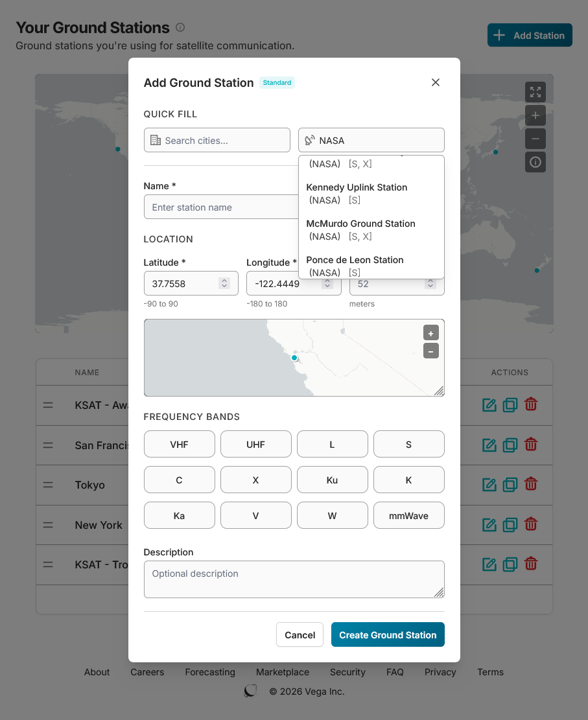Toggle the VHF frequency band
Viewport: 588px width, 720px height.
(x=179, y=444)
